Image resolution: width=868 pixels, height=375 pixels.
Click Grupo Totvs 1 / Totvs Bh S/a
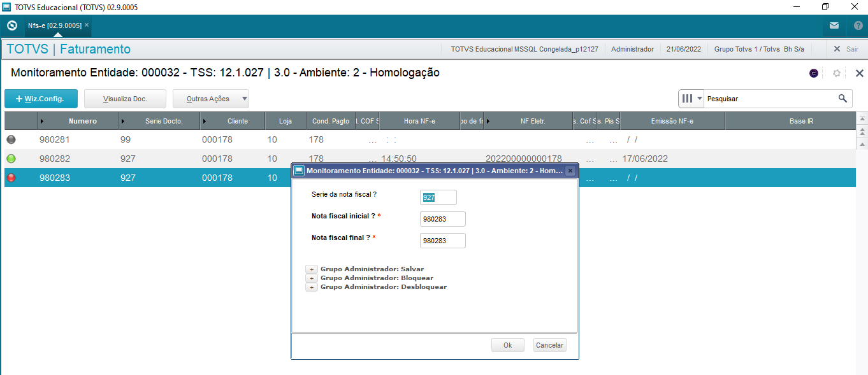pyautogui.click(x=759, y=49)
